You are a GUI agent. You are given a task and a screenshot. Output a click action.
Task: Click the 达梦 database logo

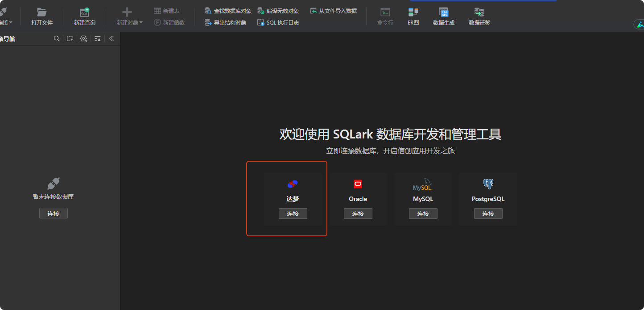click(x=293, y=184)
